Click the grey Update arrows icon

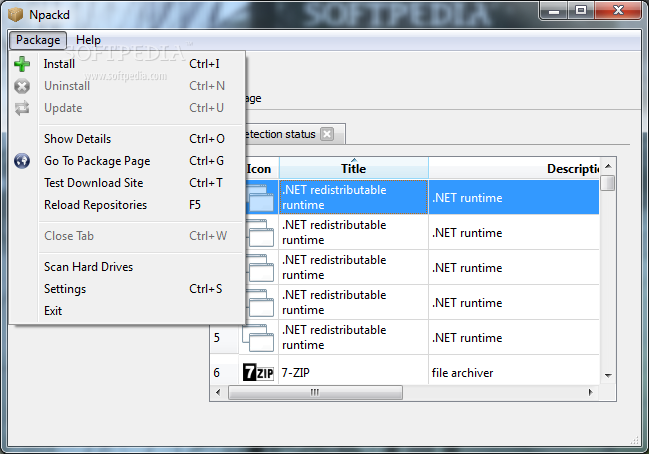coord(22,108)
